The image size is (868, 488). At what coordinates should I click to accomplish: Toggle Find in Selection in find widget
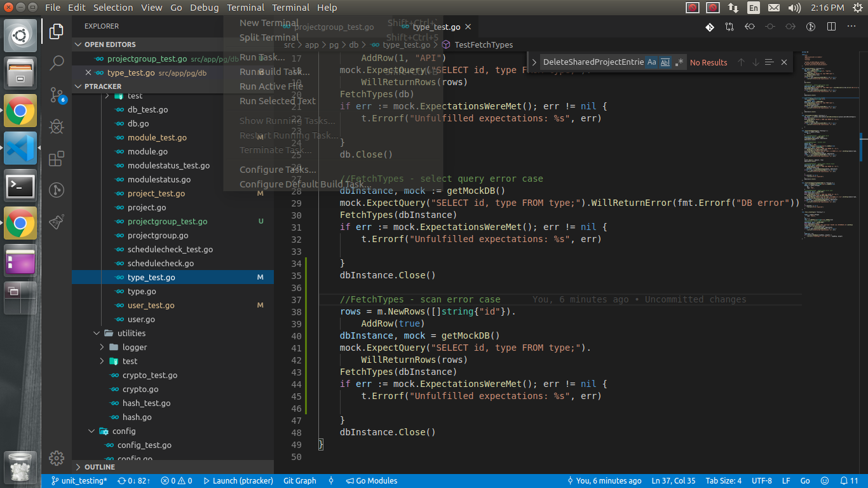tap(770, 62)
